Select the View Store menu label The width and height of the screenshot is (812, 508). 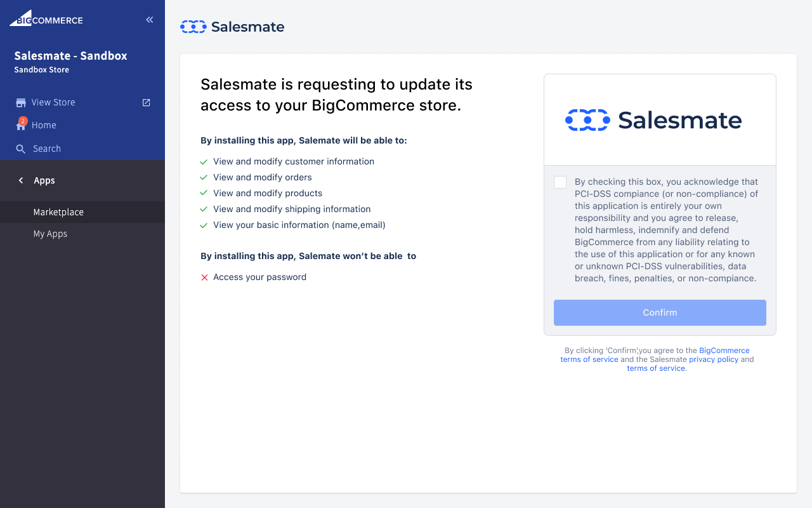coord(53,102)
